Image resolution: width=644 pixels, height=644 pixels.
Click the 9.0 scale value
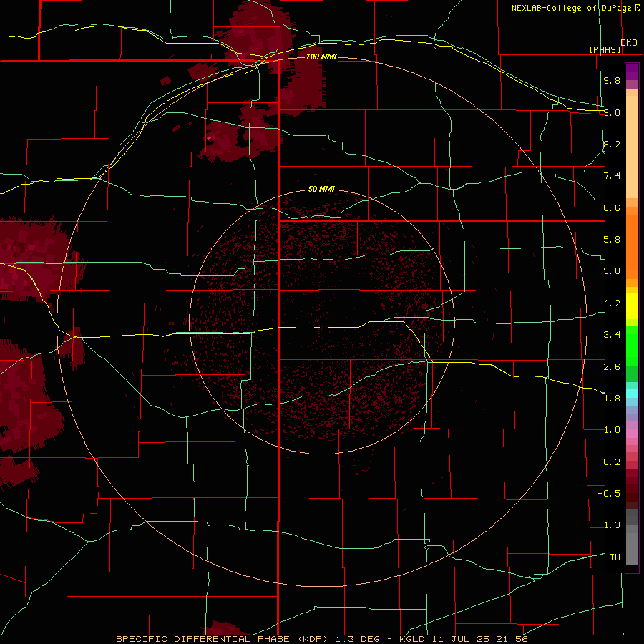(x=612, y=112)
